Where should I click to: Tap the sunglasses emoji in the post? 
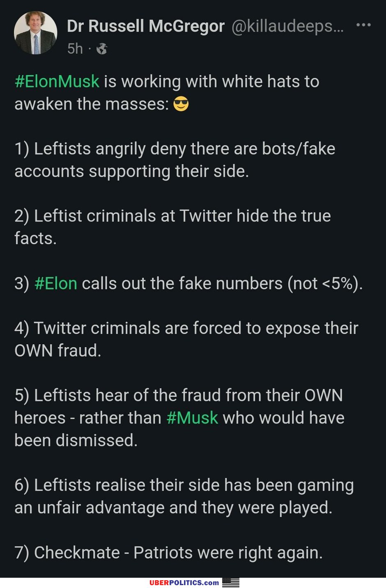click(181, 104)
